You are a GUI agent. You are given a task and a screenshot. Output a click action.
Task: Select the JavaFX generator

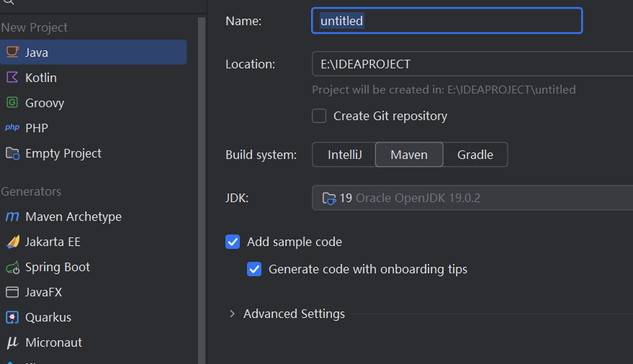click(93, 292)
